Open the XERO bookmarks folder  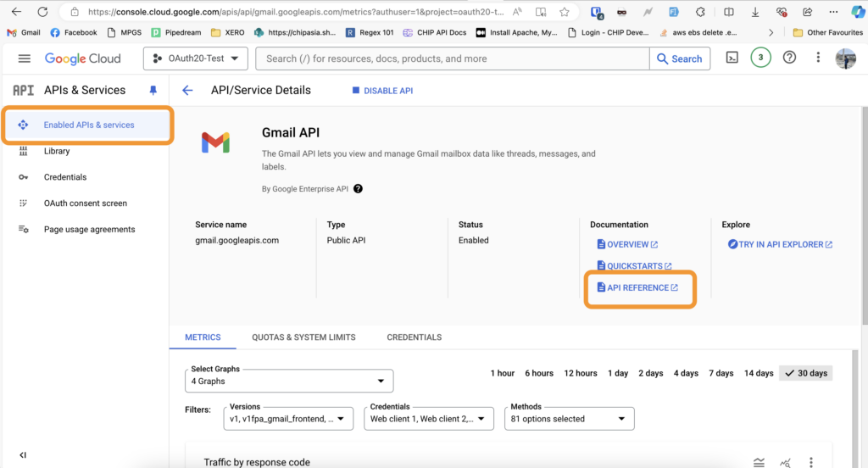click(227, 33)
